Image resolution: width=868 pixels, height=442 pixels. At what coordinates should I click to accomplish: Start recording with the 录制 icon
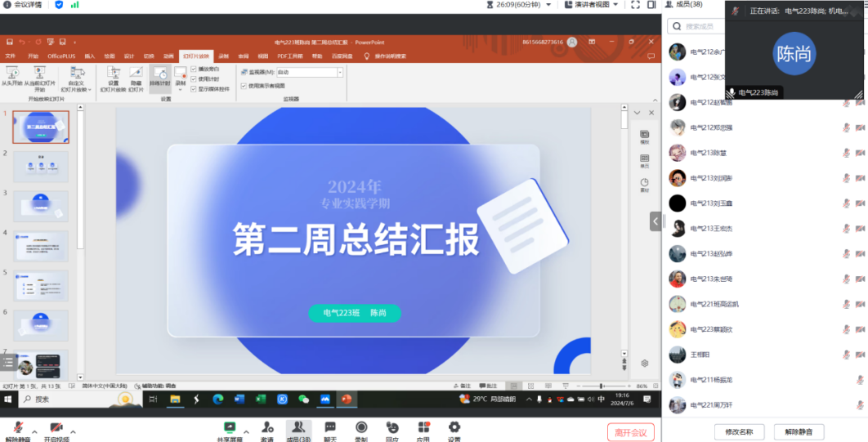361,426
